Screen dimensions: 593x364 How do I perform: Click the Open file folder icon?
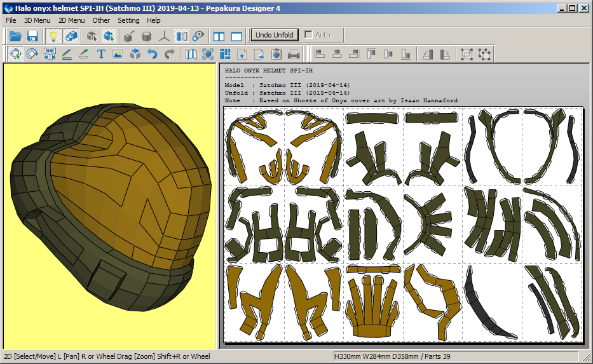(x=15, y=36)
